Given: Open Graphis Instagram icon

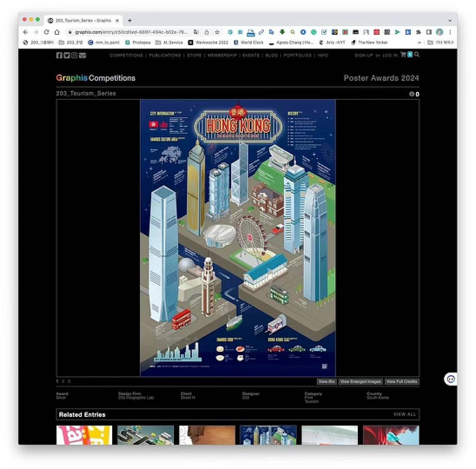Looking at the screenshot, I should point(74,55).
